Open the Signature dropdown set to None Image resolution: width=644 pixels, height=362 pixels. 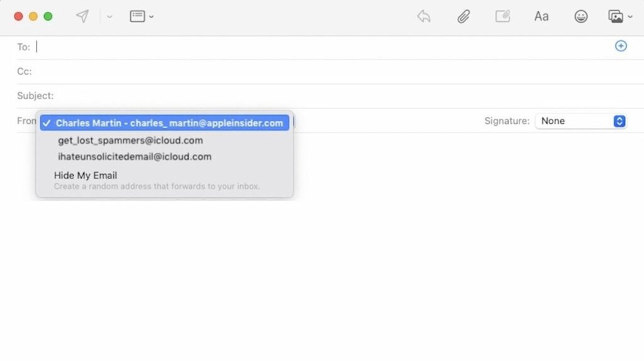click(580, 121)
